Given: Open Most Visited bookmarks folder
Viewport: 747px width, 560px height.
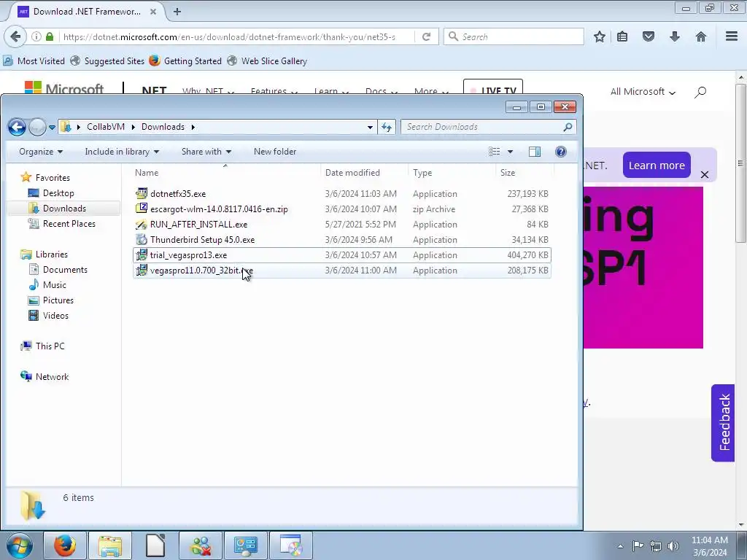Looking at the screenshot, I should [34, 61].
